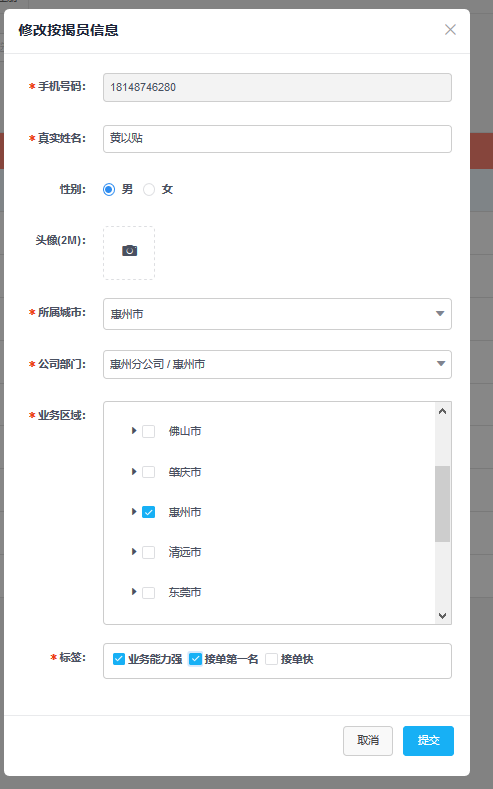Select the 女 gender radio option
The image size is (493, 789).
(x=149, y=189)
